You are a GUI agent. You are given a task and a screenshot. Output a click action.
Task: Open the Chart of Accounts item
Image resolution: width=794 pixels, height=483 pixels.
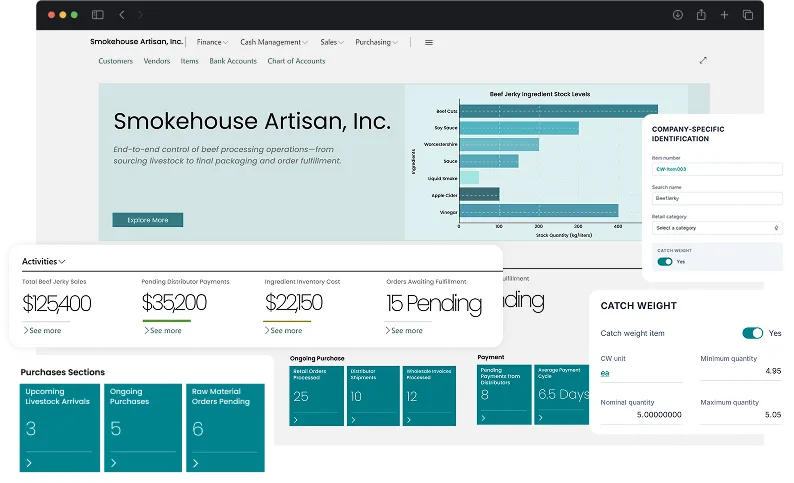pyautogui.click(x=296, y=61)
